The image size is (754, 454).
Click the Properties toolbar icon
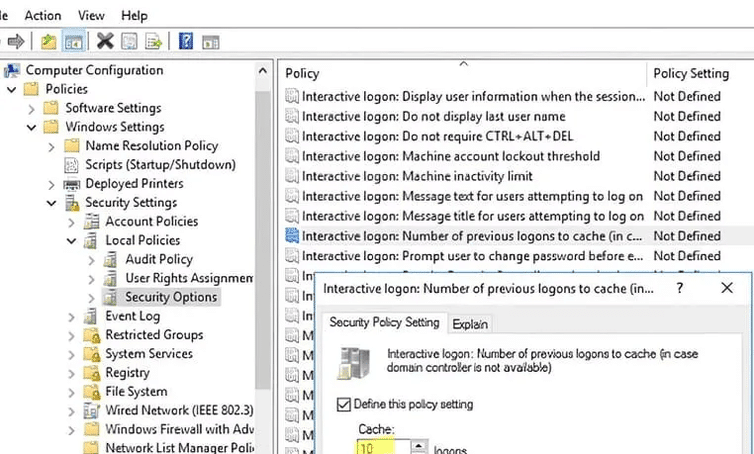point(129,41)
